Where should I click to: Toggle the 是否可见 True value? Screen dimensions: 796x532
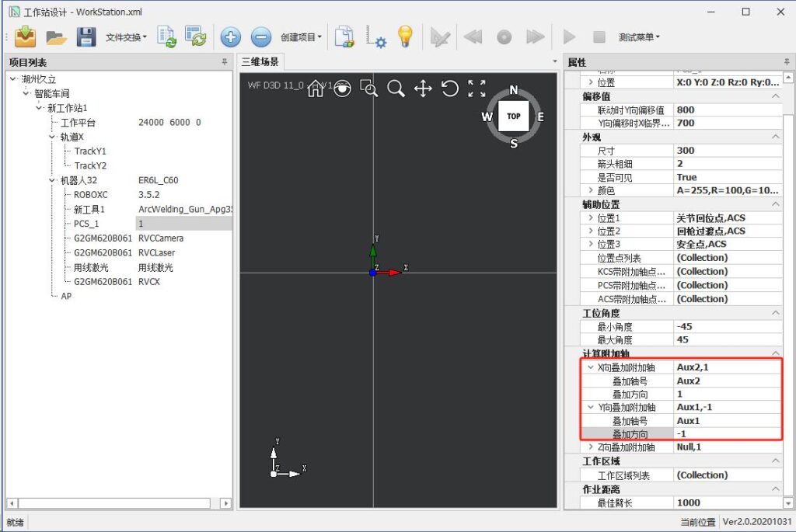tap(726, 177)
